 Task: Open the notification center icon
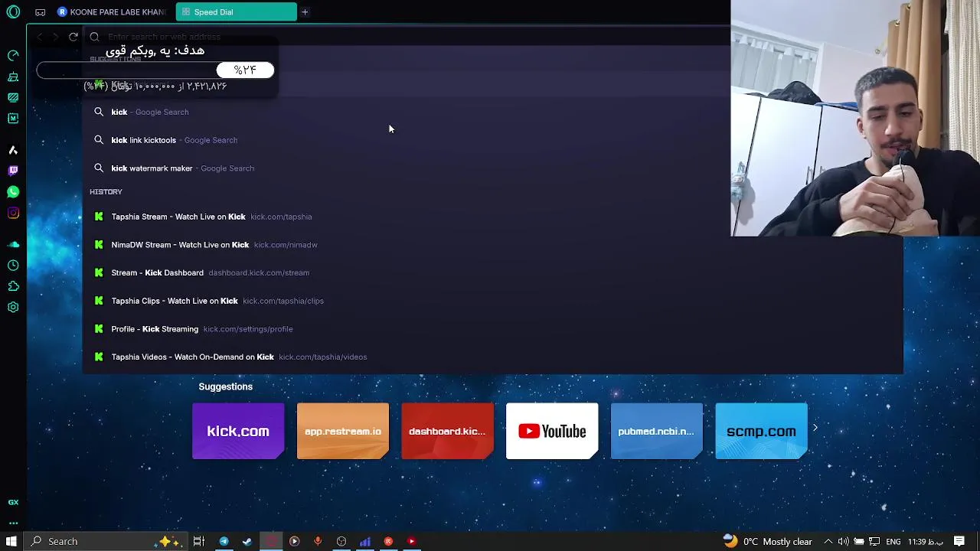click(959, 541)
